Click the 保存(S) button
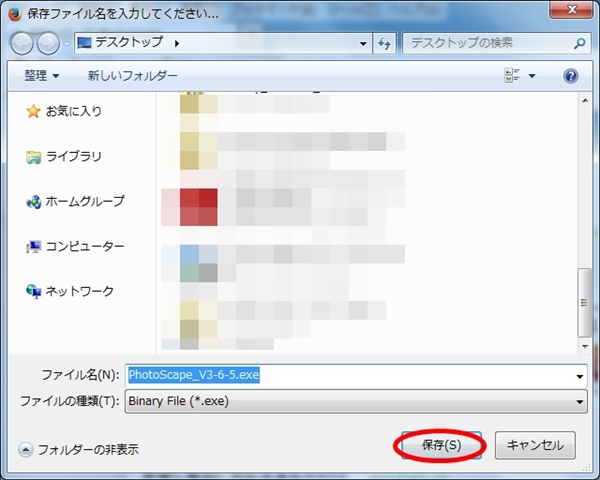600x480 pixels. (441, 445)
